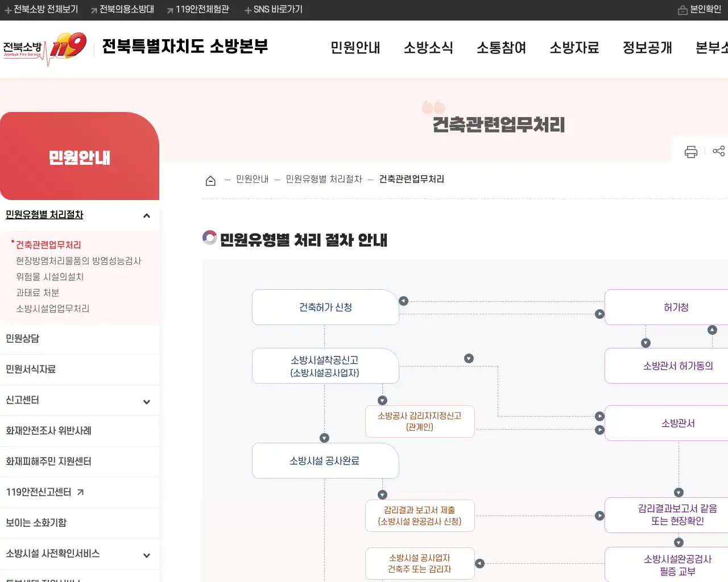Click the home icon in the breadcrumb

point(210,179)
